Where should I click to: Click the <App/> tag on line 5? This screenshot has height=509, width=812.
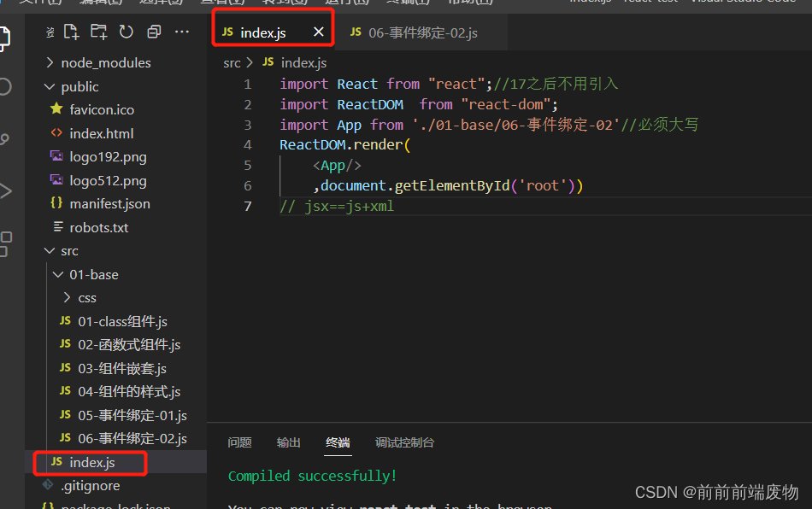pos(337,166)
